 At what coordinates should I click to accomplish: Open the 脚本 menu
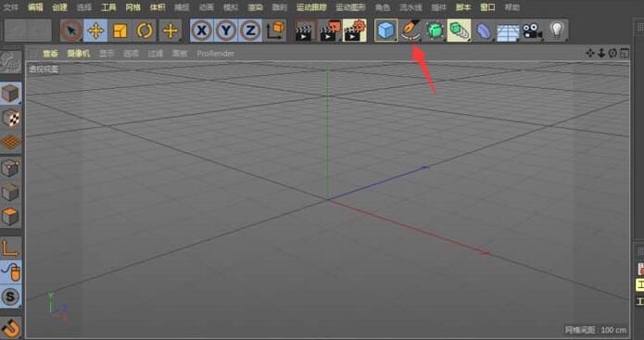[463, 7]
